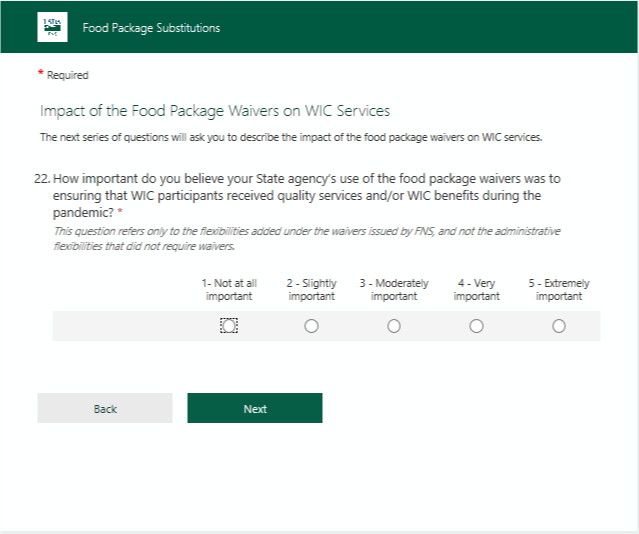
Task: Click the USDA logo icon in the header
Action: click(x=52, y=27)
